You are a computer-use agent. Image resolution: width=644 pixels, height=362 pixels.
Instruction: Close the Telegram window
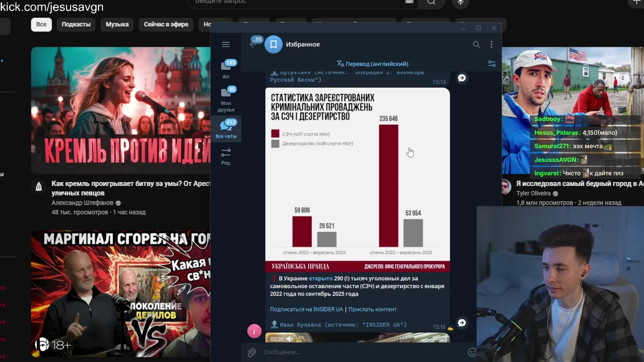tap(494, 28)
